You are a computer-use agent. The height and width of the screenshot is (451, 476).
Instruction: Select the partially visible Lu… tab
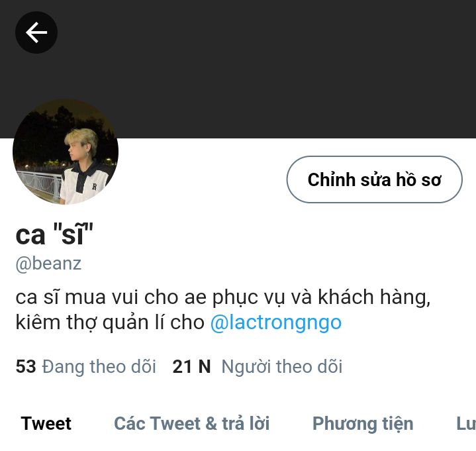(466, 423)
